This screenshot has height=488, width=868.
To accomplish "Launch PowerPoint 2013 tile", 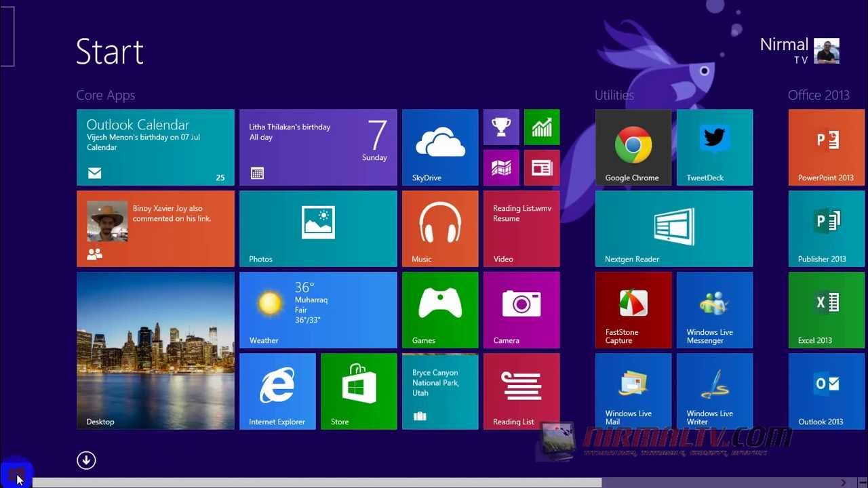I will [x=828, y=147].
